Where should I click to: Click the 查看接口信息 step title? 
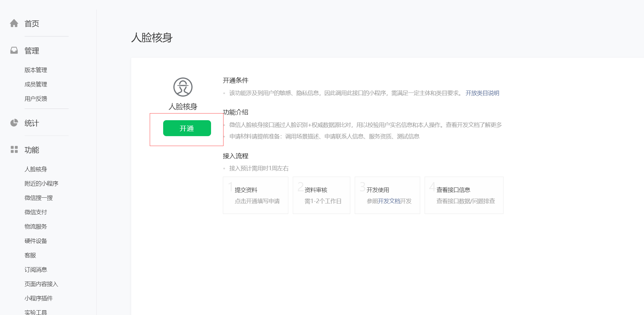[x=453, y=190]
